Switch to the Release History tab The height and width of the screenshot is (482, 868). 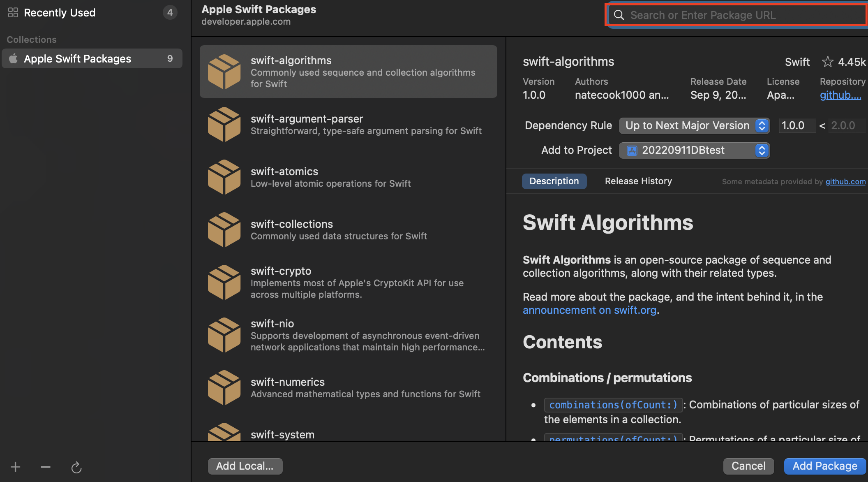click(x=638, y=181)
